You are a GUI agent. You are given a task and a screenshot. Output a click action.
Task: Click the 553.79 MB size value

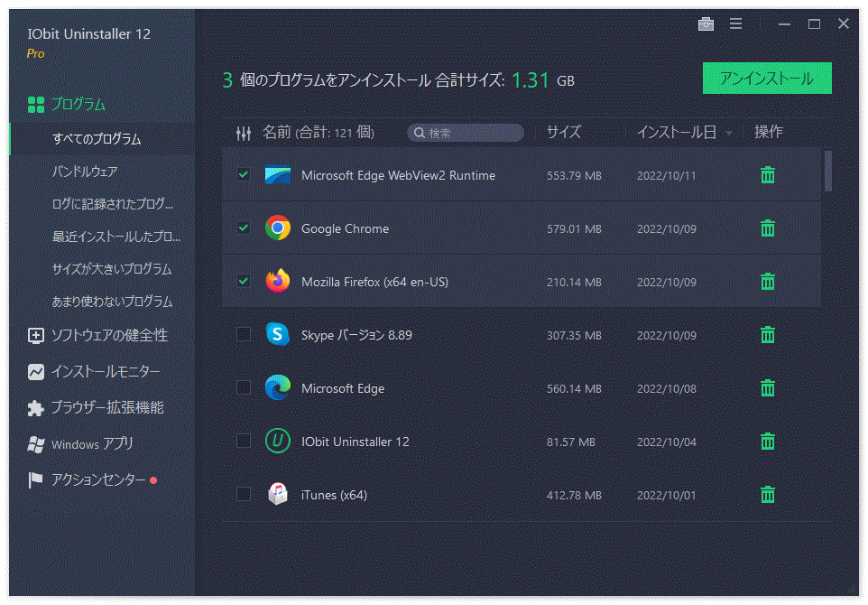(574, 175)
